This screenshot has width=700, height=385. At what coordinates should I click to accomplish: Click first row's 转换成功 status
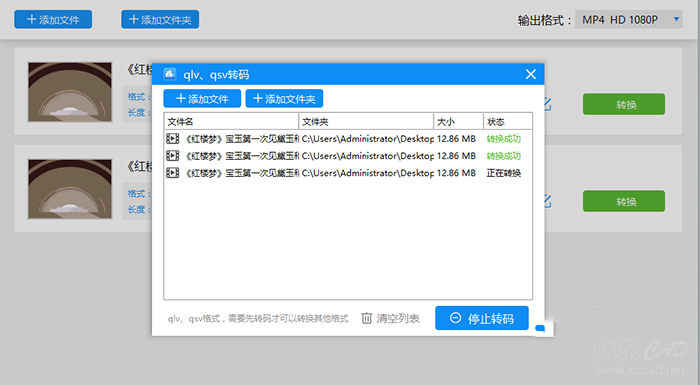click(x=504, y=139)
